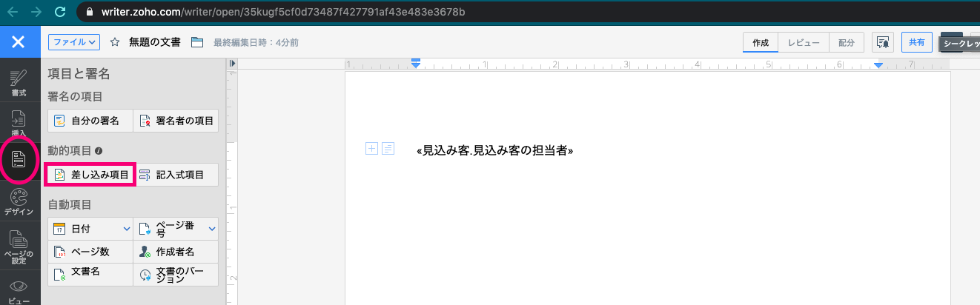980x305 pixels.
Task: Open the ファイル dropdown menu
Action: coord(74,42)
